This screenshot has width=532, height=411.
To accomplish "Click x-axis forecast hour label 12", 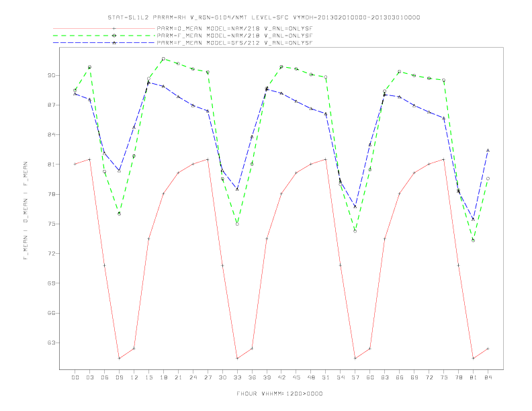I will click(134, 377).
